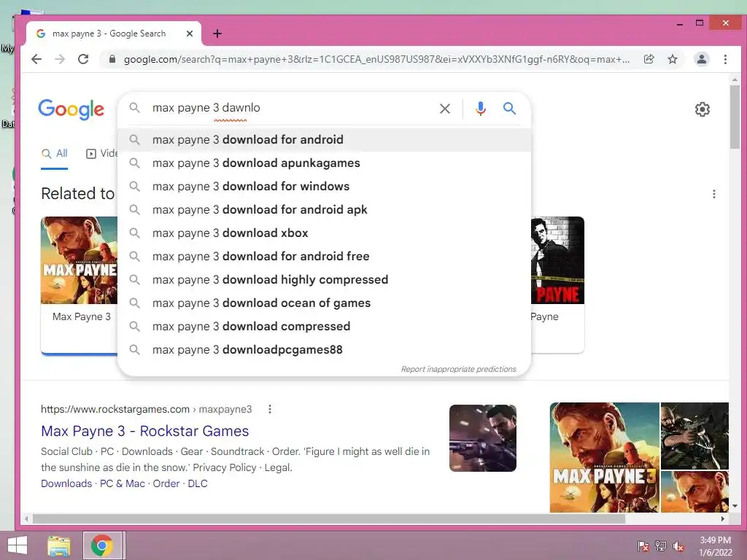Viewport: 747px width, 560px height.
Task: Choose suggestion 'download ocean of games'
Action: (x=325, y=303)
